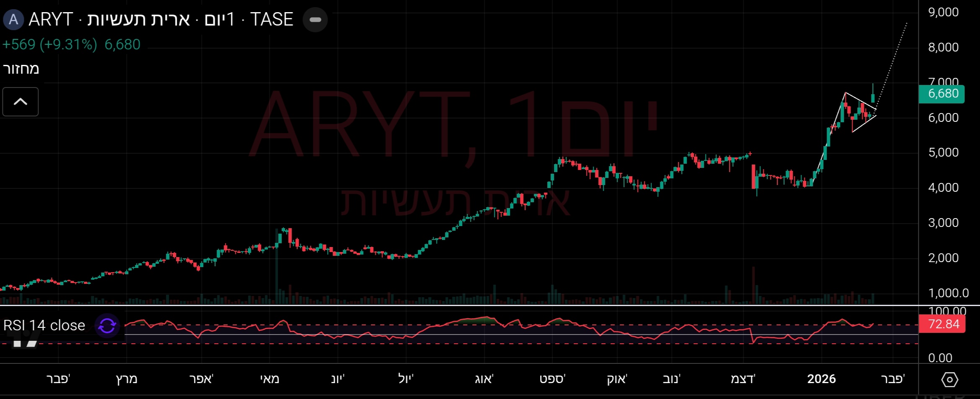Select the RSI 14 close indicator label
This screenshot has width=980, height=399.
click(x=44, y=325)
